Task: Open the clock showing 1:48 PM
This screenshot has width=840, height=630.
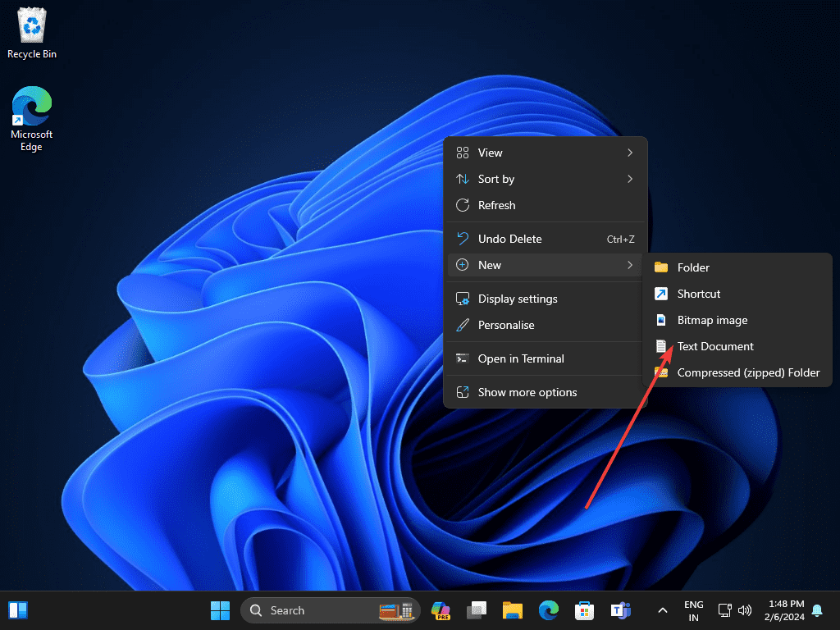Action: [785, 610]
